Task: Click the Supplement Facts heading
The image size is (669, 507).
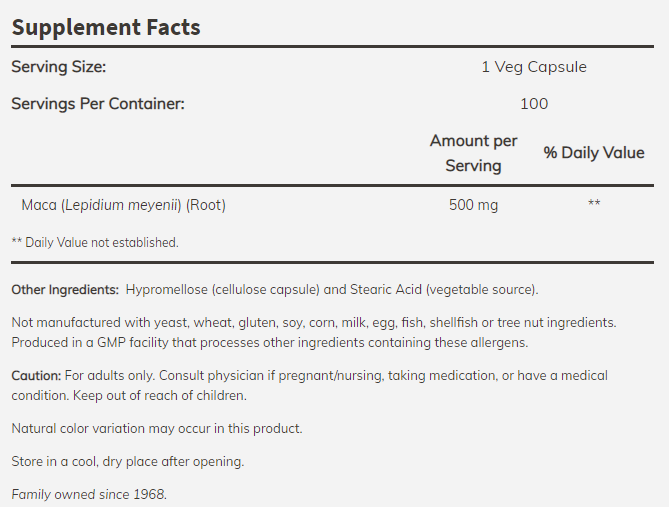Action: [x=106, y=28]
